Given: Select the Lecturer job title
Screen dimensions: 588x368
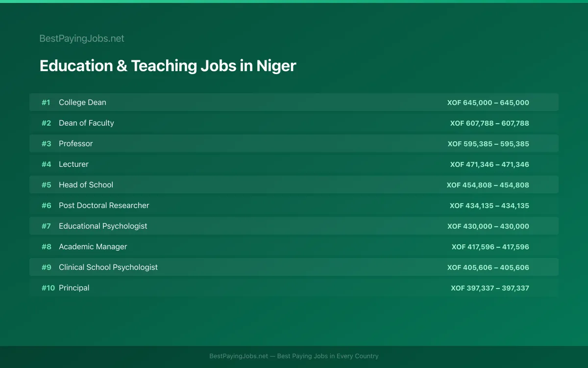Looking at the screenshot, I should tap(73, 164).
